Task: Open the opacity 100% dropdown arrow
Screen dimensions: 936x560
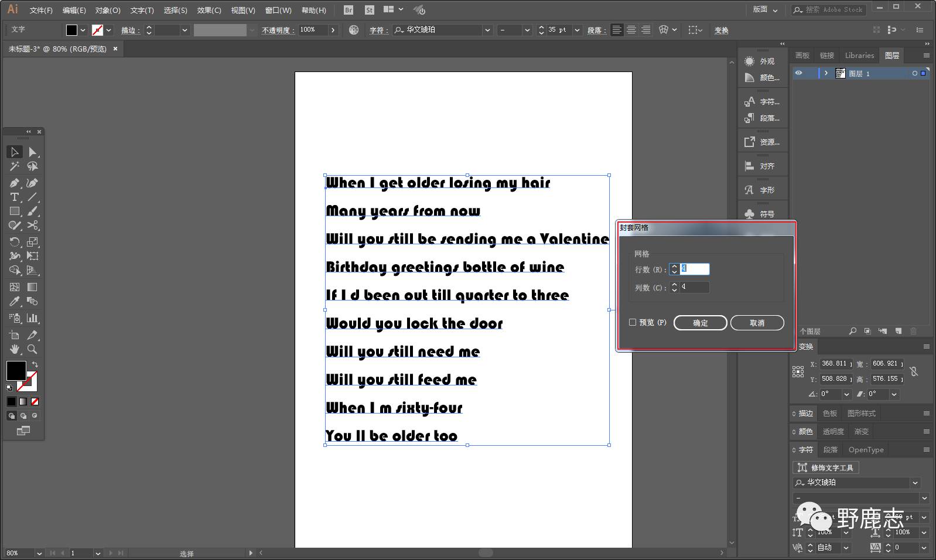Action: pyautogui.click(x=333, y=30)
